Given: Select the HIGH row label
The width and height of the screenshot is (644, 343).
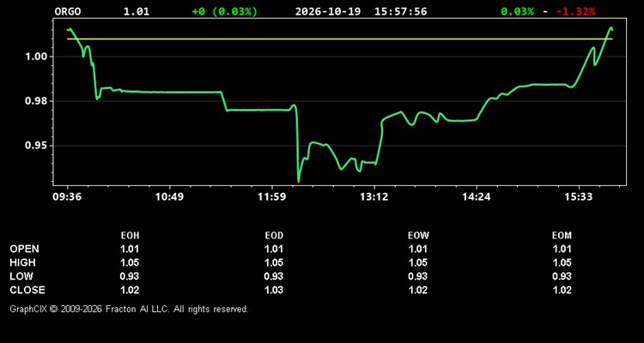Looking at the screenshot, I should click(x=22, y=262).
